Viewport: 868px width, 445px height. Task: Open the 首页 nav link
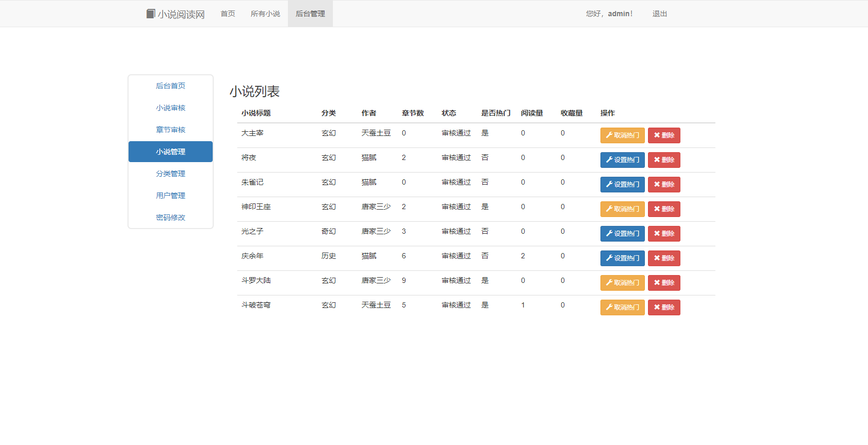(x=228, y=14)
